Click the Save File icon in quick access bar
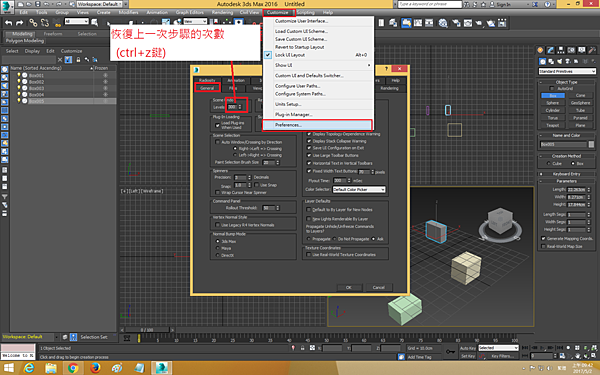 (38, 4)
